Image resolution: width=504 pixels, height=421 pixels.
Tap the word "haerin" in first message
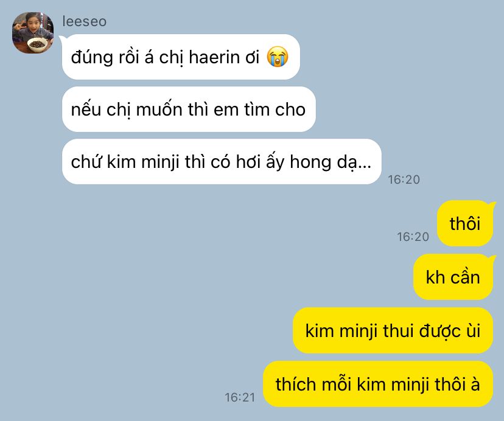pos(214,57)
